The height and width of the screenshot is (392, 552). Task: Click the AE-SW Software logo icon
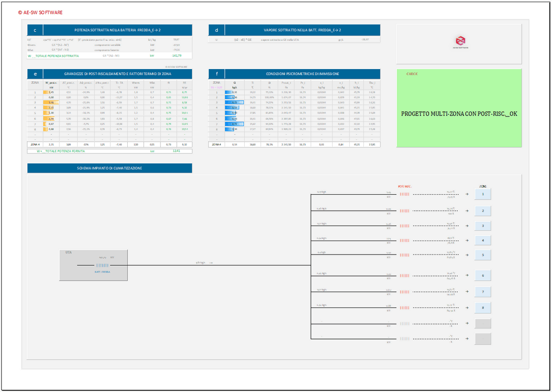(x=459, y=42)
